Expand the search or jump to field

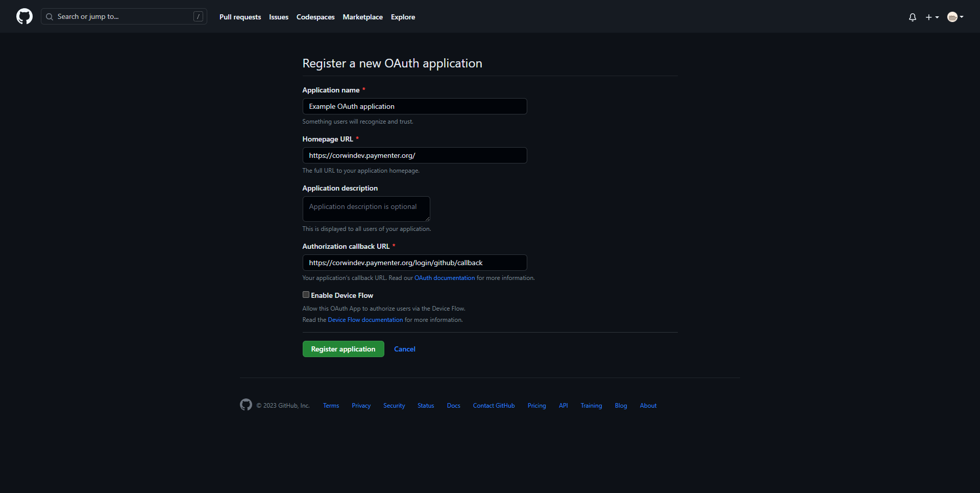pos(117,16)
